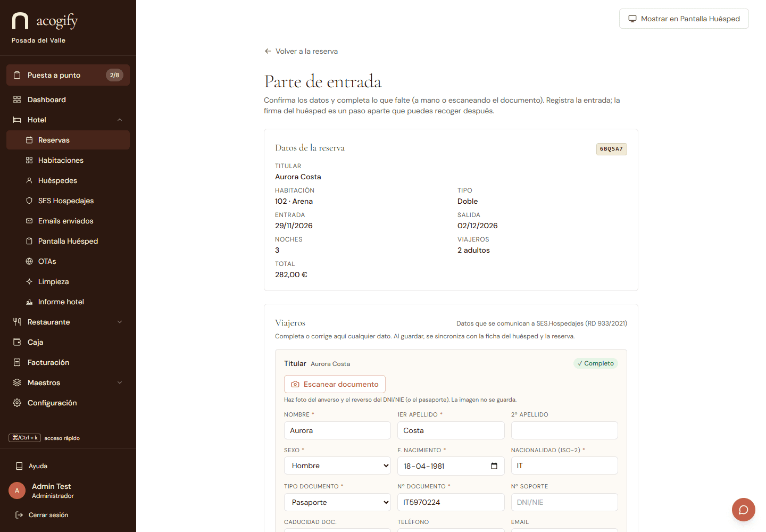Image resolution: width=766 pixels, height=532 pixels.
Task: Click the Habitaciones grid icon
Action: (29, 160)
